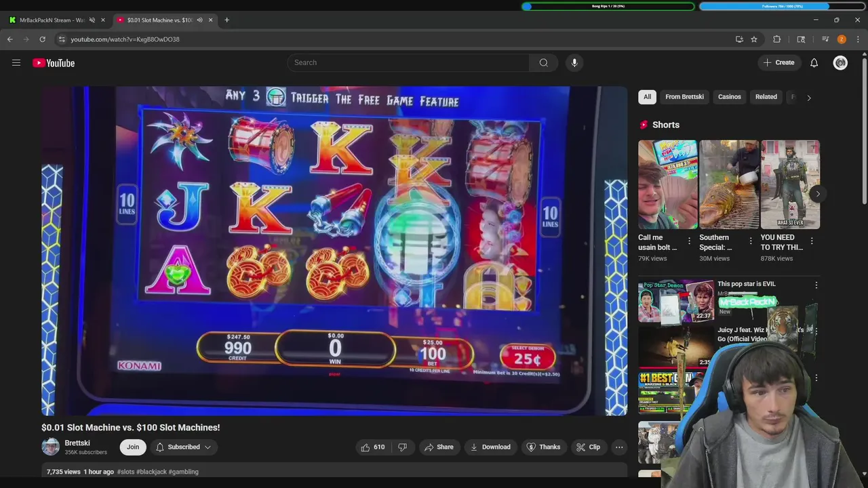Open the YouTube account avatar menu
Image resolution: width=868 pixels, height=488 pixels.
[x=840, y=62]
